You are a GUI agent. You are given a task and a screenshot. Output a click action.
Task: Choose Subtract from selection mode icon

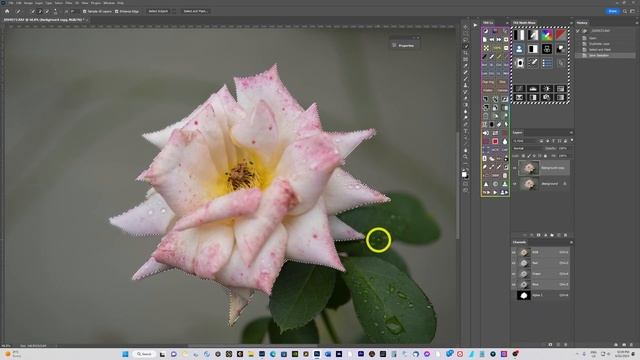click(47, 11)
